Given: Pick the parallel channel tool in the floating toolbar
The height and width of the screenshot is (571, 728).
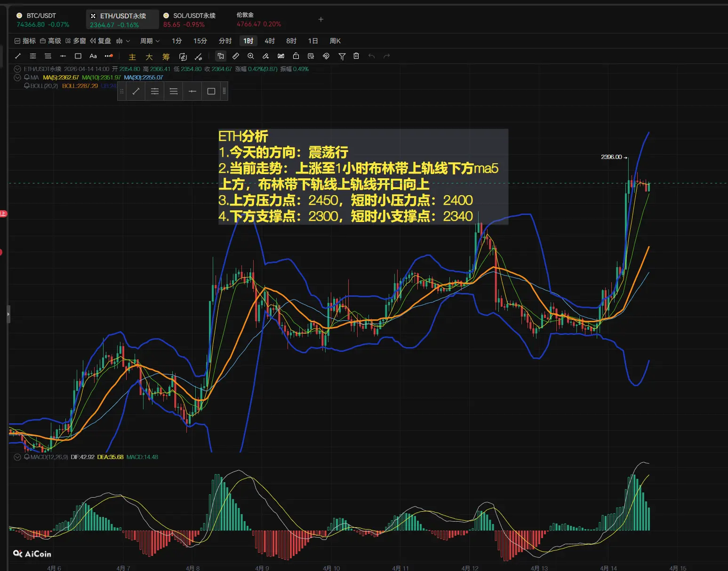Looking at the screenshot, I should [x=155, y=91].
